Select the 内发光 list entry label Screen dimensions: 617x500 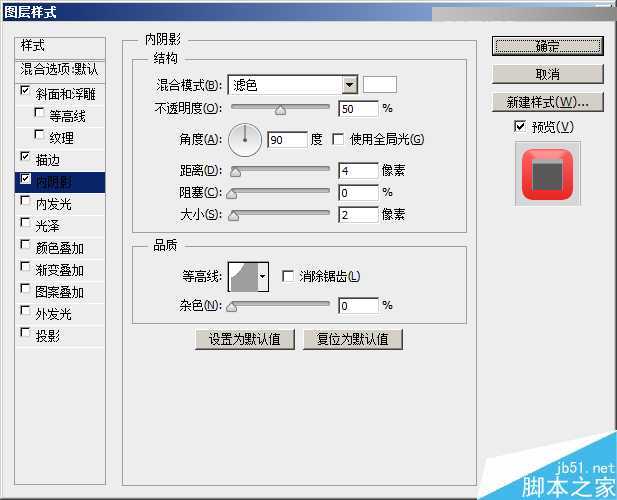(54, 204)
